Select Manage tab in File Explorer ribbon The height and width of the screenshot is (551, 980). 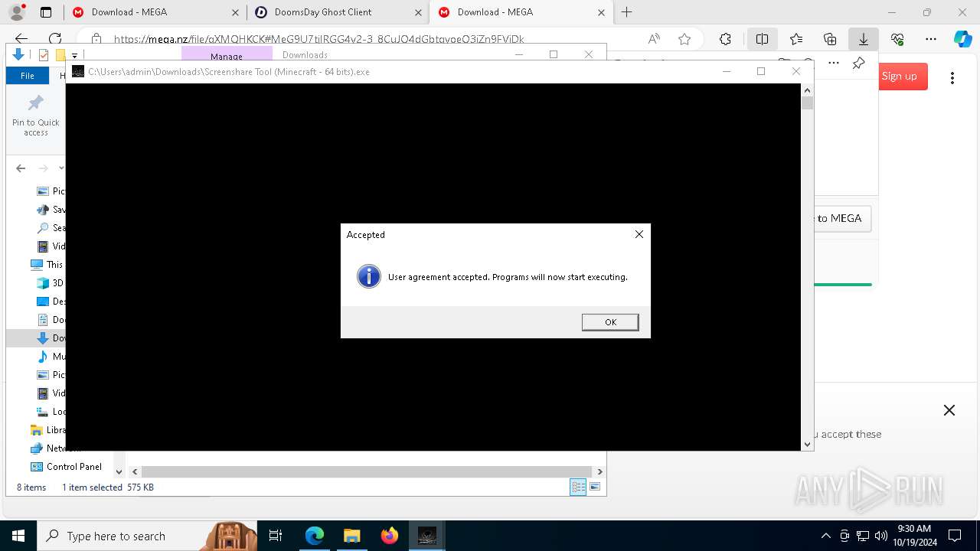(227, 56)
